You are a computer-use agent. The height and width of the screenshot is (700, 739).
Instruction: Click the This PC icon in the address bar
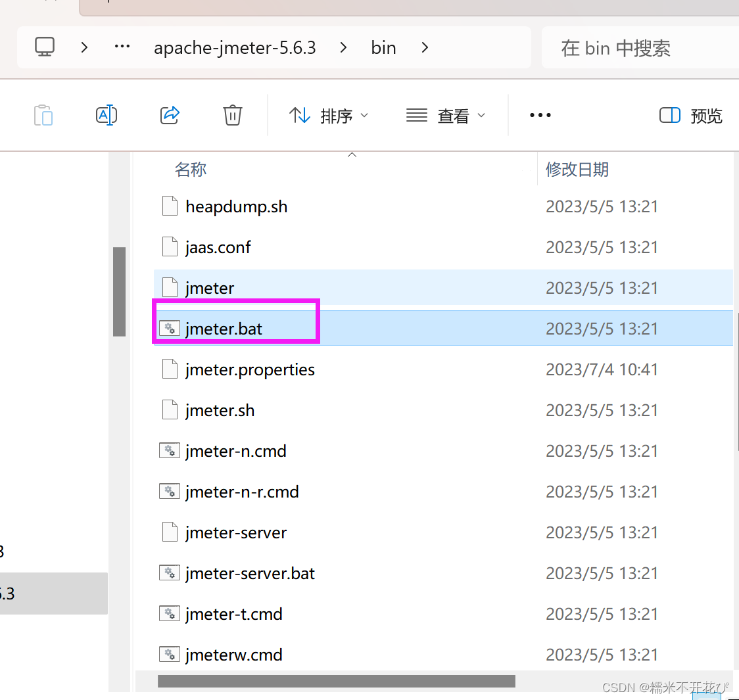pos(44,47)
